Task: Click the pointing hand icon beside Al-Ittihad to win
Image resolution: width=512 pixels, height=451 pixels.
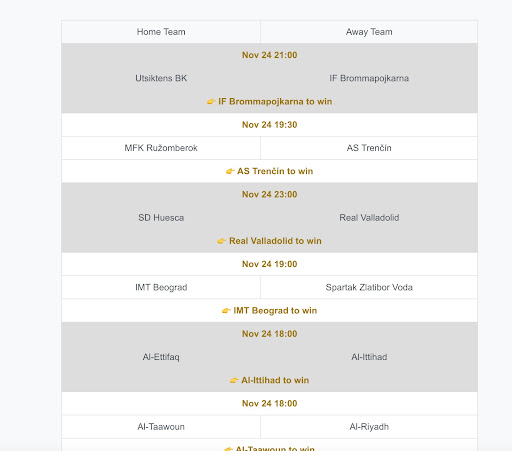Action: pyautogui.click(x=234, y=380)
